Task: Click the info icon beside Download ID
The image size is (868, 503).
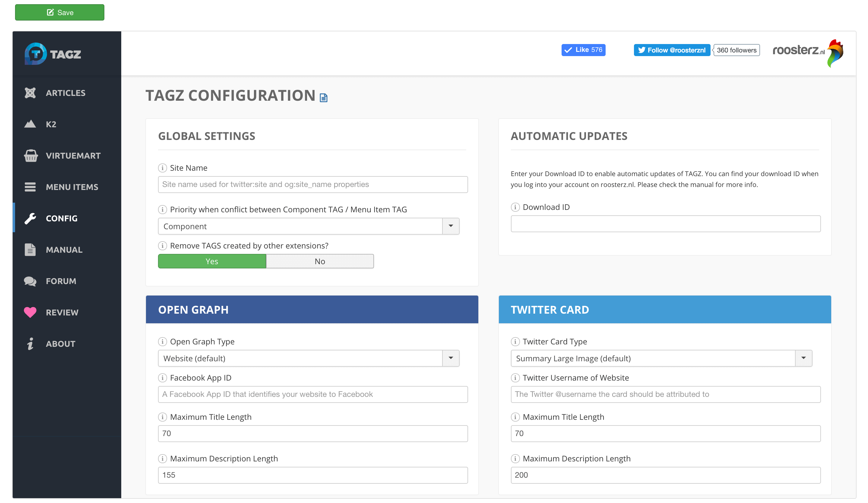Action: click(515, 207)
